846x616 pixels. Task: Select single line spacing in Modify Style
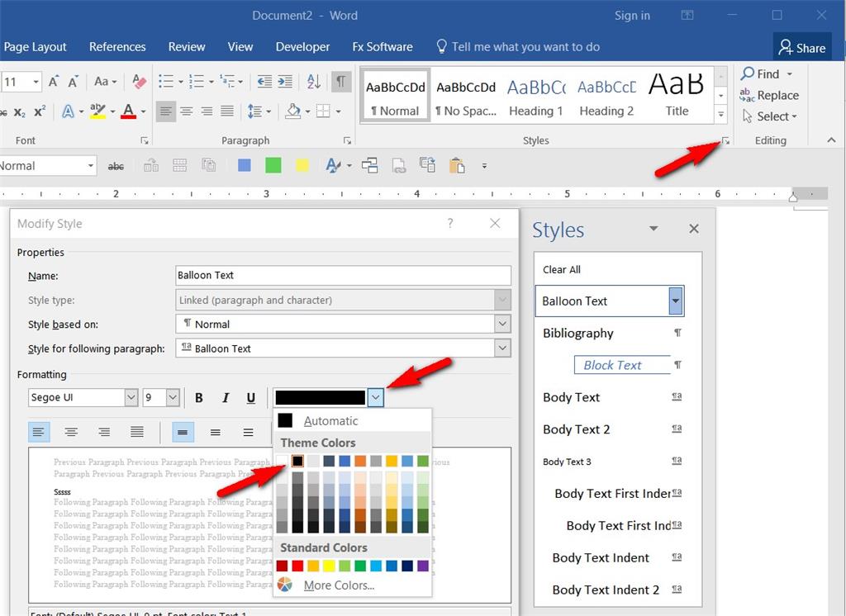[183, 432]
